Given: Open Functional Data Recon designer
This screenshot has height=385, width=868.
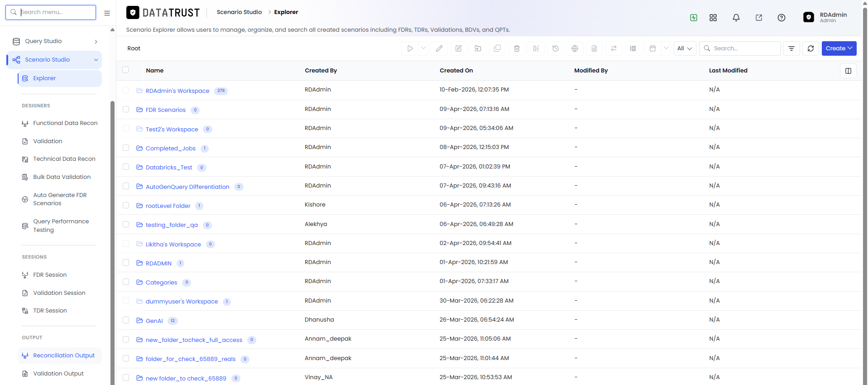Looking at the screenshot, I should pos(60,123).
